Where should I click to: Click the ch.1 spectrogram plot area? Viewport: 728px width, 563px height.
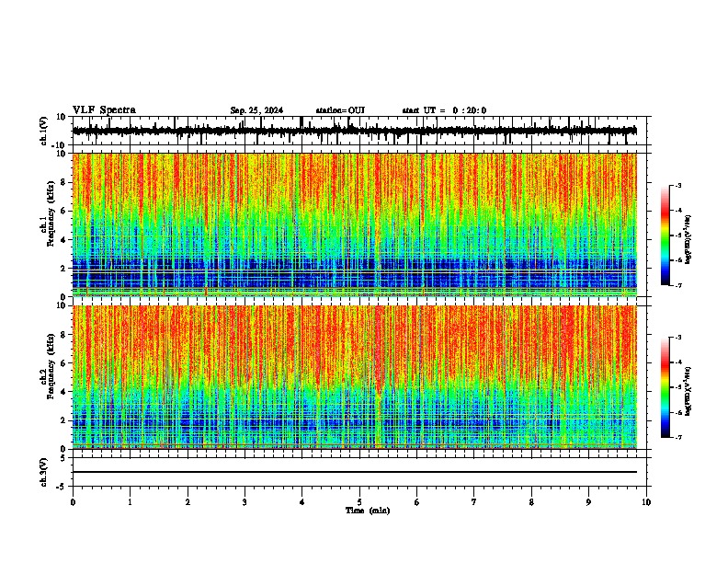(355, 224)
